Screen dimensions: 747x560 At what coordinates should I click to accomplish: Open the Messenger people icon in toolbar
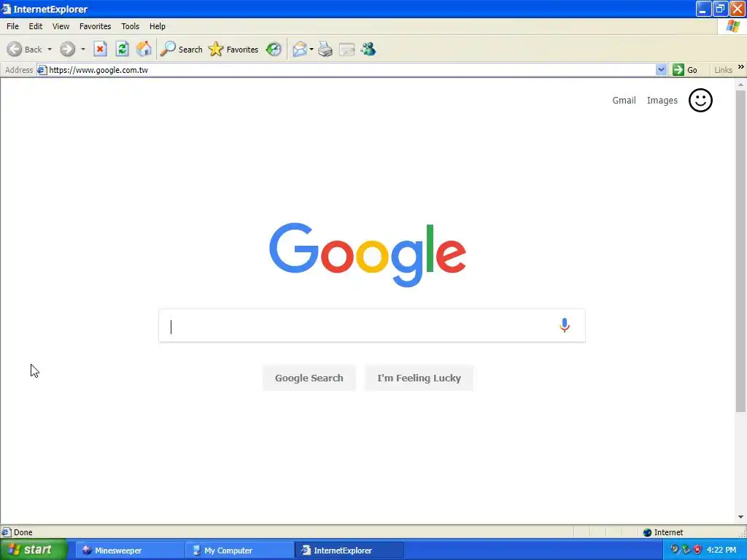368,49
